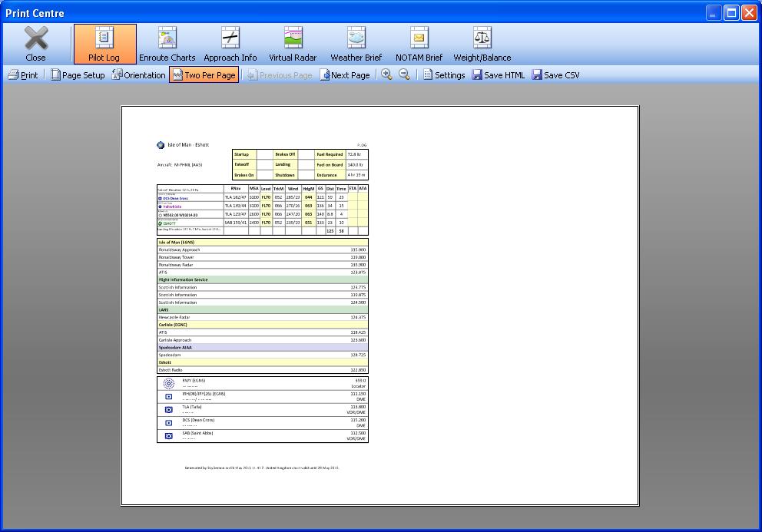Switch page Orientation
This screenshot has width=762, height=532.
tap(138, 75)
